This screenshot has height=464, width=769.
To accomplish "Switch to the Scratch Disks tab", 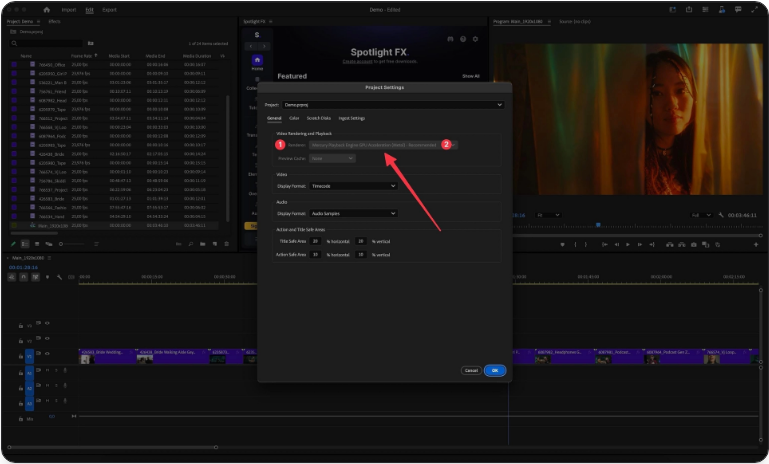I will (x=320, y=118).
